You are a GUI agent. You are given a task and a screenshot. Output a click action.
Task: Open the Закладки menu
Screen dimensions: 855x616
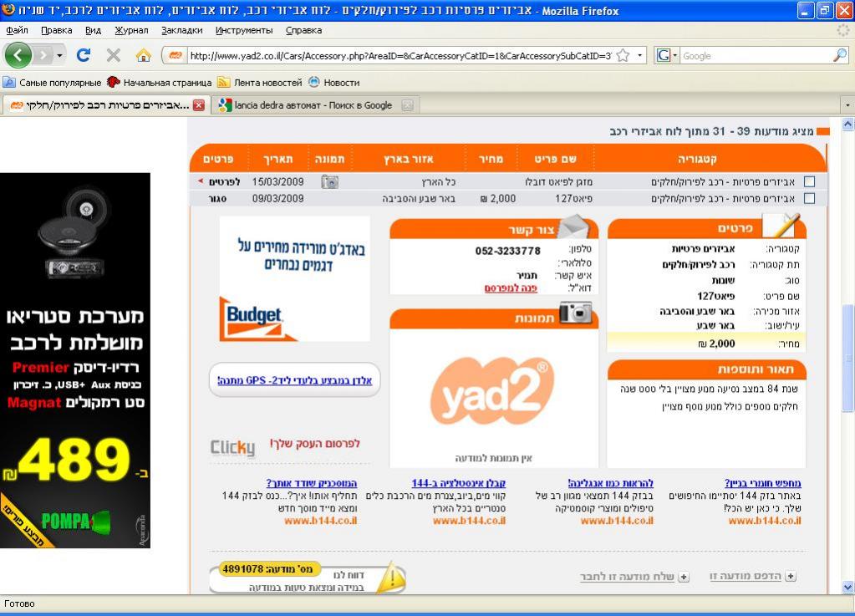(x=181, y=30)
